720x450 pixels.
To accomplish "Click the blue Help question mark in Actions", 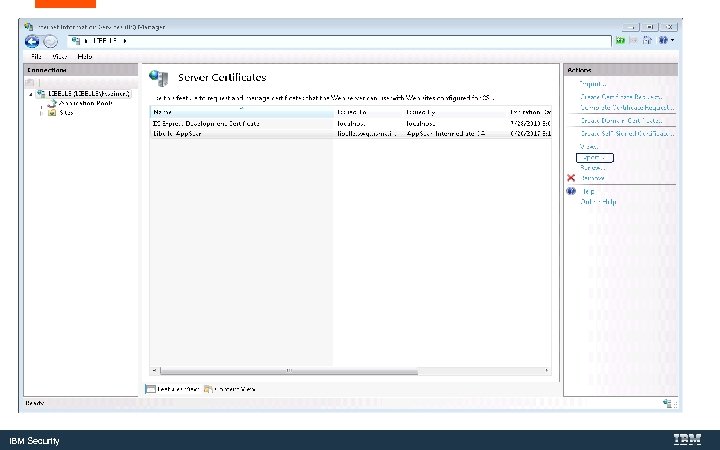I will point(571,191).
